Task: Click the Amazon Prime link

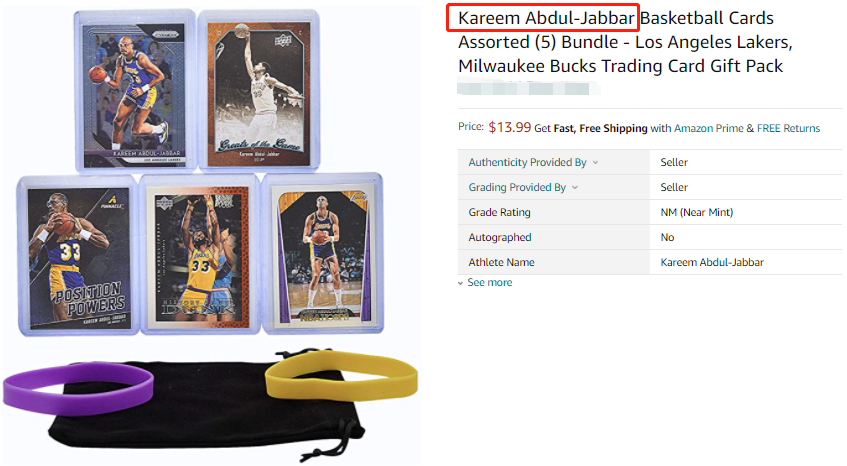Action: click(x=709, y=129)
